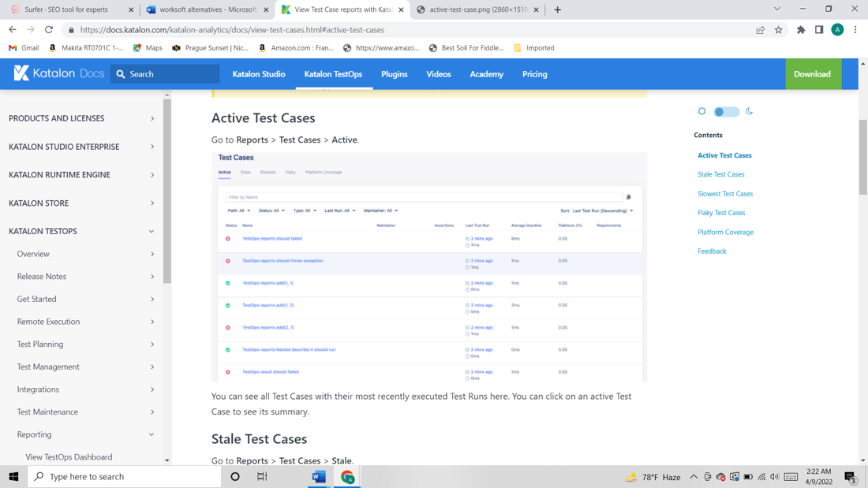Screen dimensions: 868x488
Task: Click the browser address bar URL
Action: pos(232,30)
